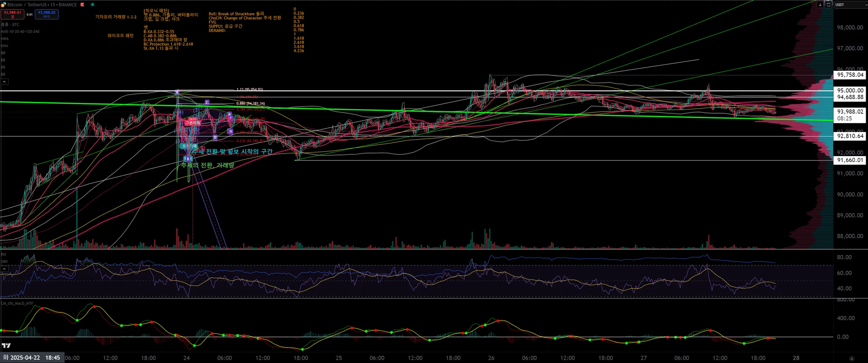The width and height of the screenshot is (868, 363).
Task: Click the CM_Ult_MacD_MTF indicator label
Action: point(17,303)
